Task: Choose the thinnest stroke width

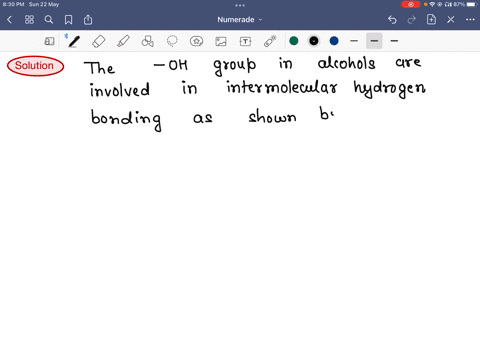Action: point(354,41)
